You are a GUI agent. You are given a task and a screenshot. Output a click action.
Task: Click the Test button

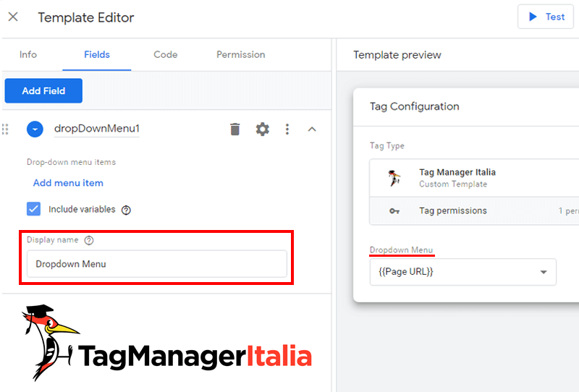(546, 17)
